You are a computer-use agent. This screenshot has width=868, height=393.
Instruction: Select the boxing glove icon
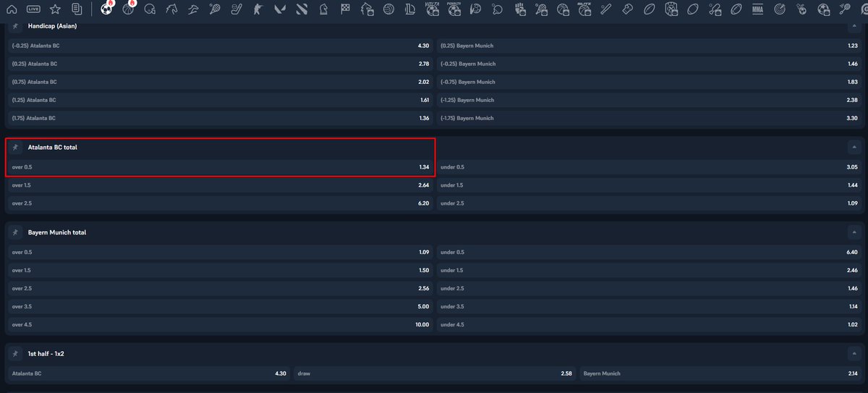pos(627,9)
